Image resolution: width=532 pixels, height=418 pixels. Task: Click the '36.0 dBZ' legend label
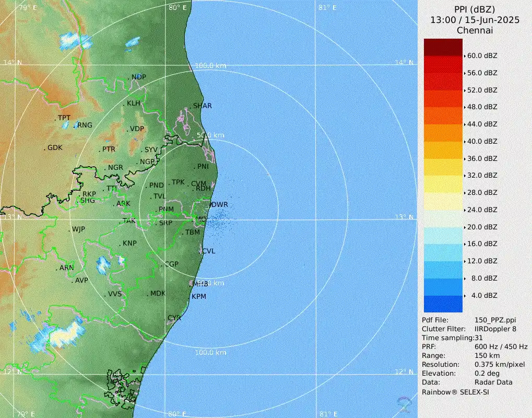(x=482, y=158)
